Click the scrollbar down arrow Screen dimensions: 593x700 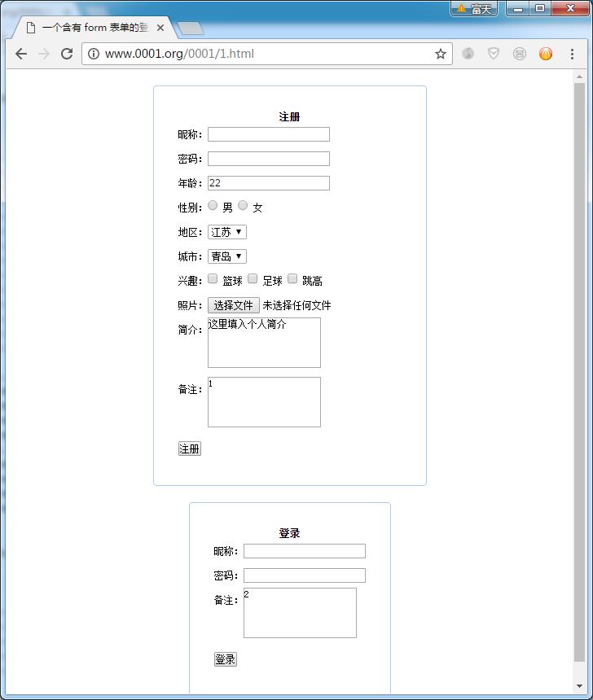pos(579,686)
